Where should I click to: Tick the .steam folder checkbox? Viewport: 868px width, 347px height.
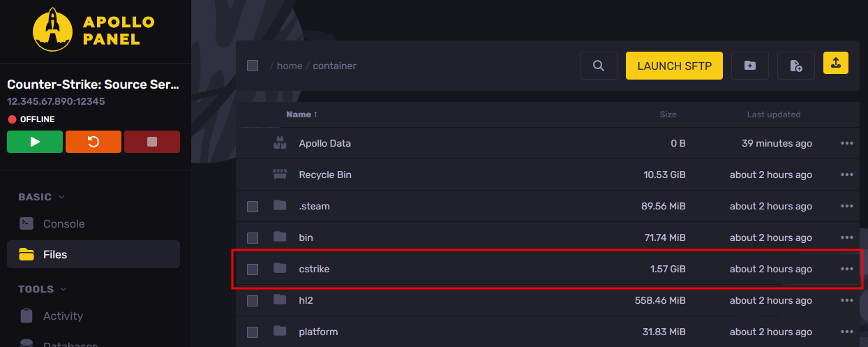click(253, 207)
